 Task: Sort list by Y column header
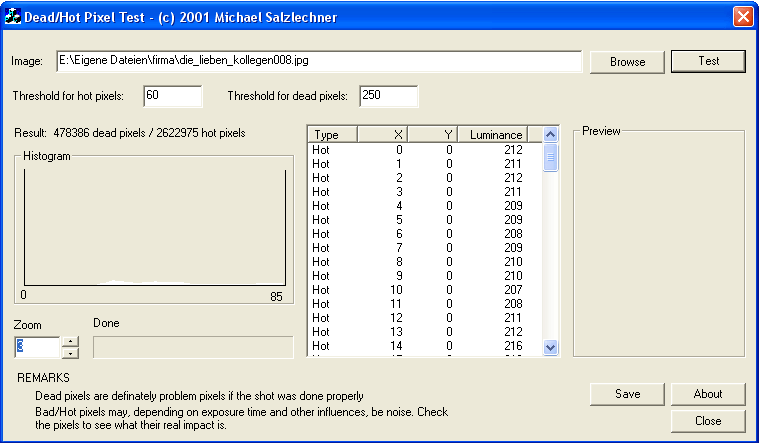[x=433, y=135]
